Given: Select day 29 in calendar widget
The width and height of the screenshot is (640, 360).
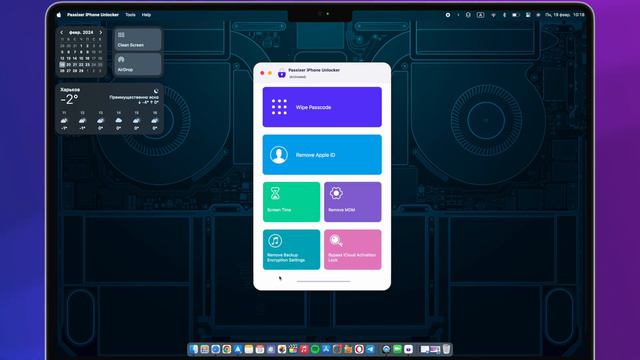Looking at the screenshot, I should (81, 71).
